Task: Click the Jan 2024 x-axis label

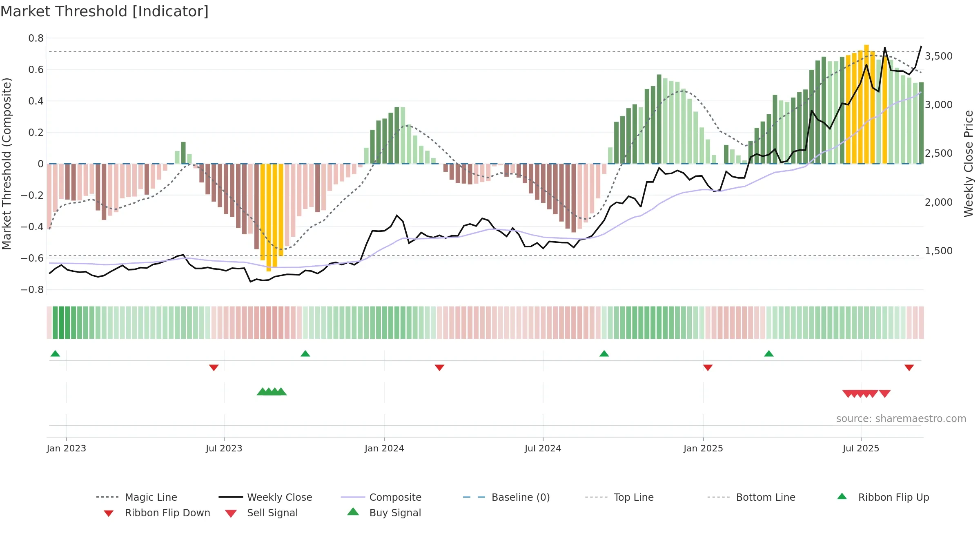Action: pos(384,449)
